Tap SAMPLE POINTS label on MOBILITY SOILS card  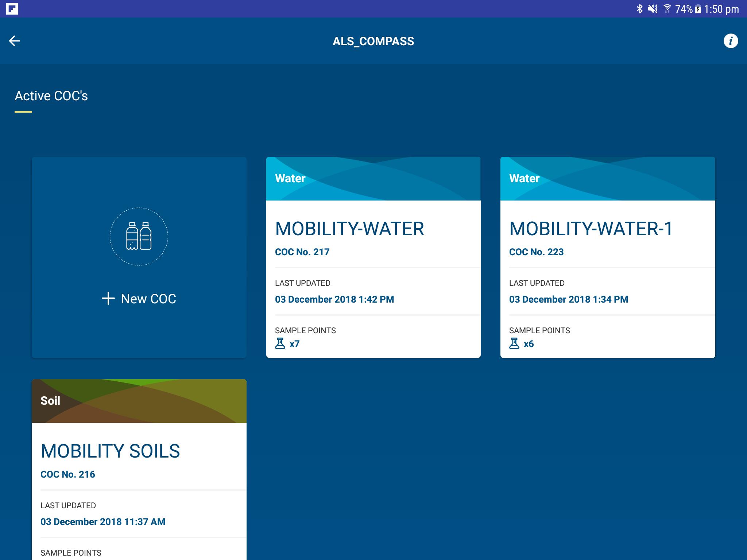[71, 553]
